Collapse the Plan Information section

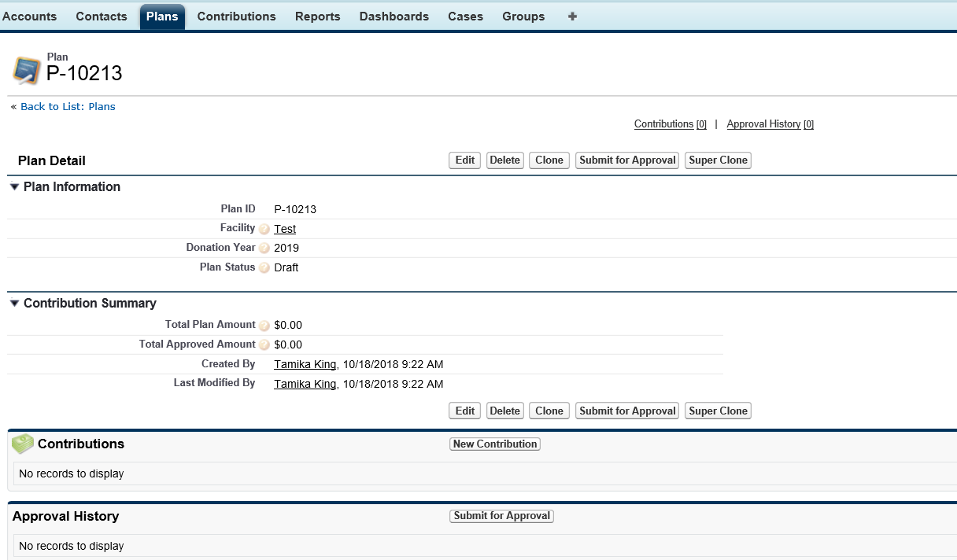(x=14, y=187)
